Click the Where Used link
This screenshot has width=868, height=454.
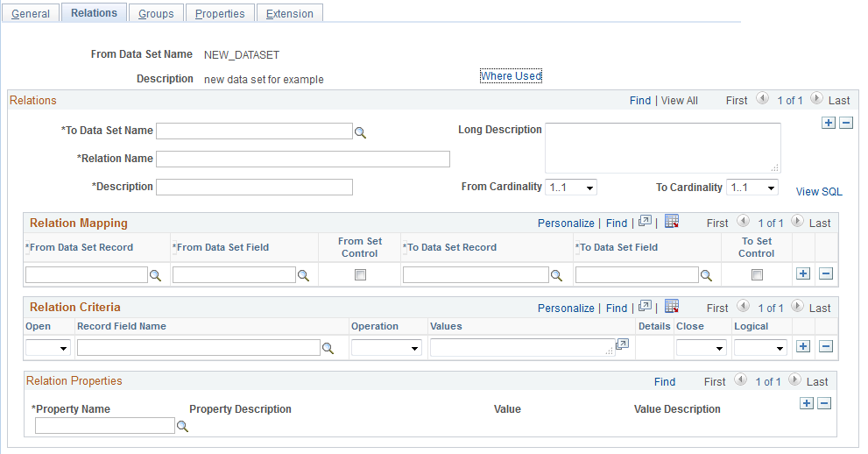[511, 76]
